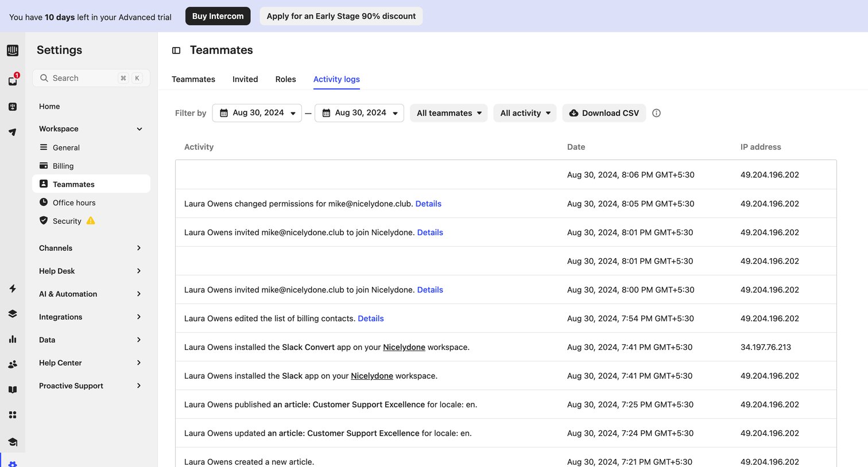Image resolution: width=868 pixels, height=467 pixels.
Task: Open Outbound paper plane icon
Action: (13, 132)
